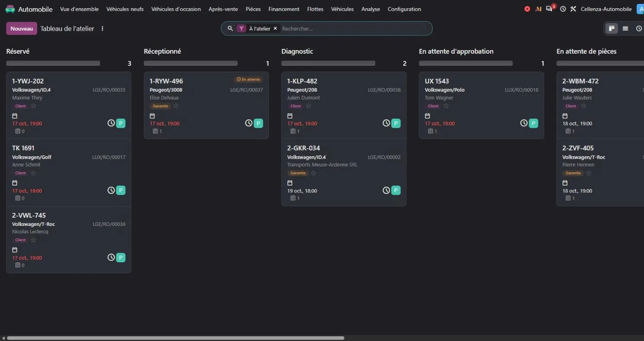Open the user avatar menu
Viewport: 644px width, 341px height.
(640, 9)
